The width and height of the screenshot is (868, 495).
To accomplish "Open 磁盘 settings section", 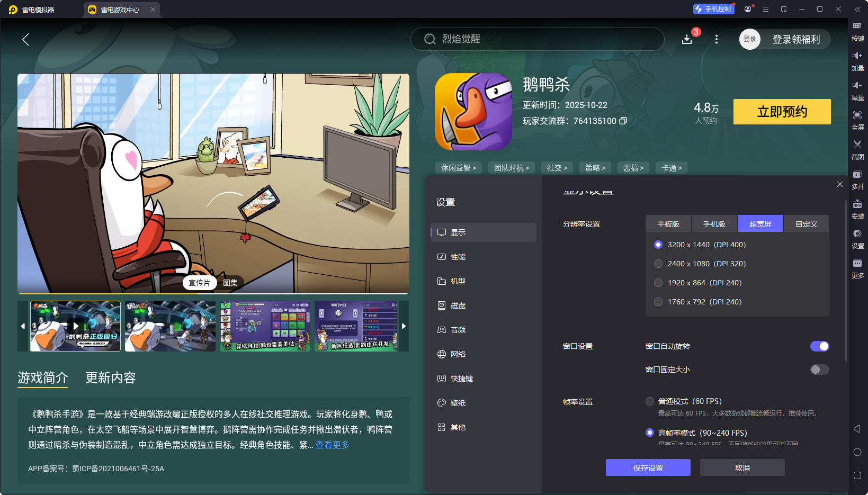I will [484, 305].
